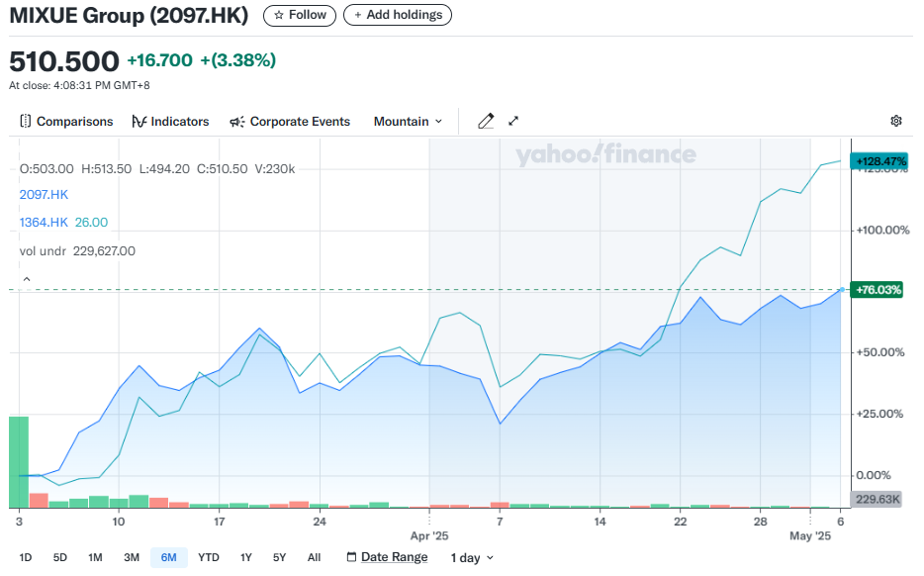Click the +128.47% price marker
Viewport: 924px width, 576px height.
point(878,161)
